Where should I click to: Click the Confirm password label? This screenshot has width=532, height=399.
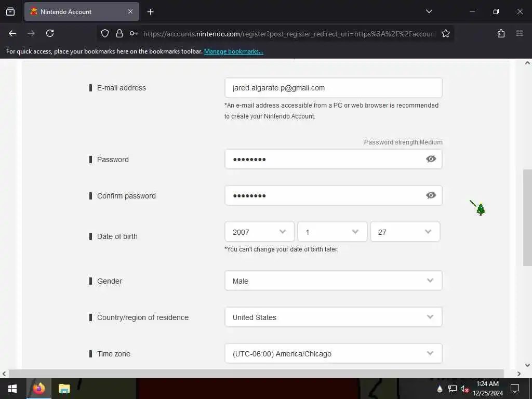(x=126, y=196)
